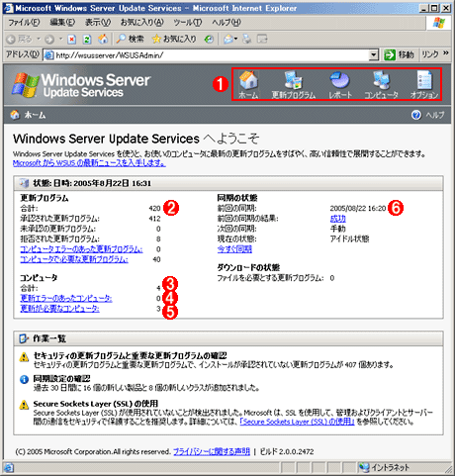The height and width of the screenshot is (476, 455).
Task: Click the ヘルプ help icon
Action: 416,115
